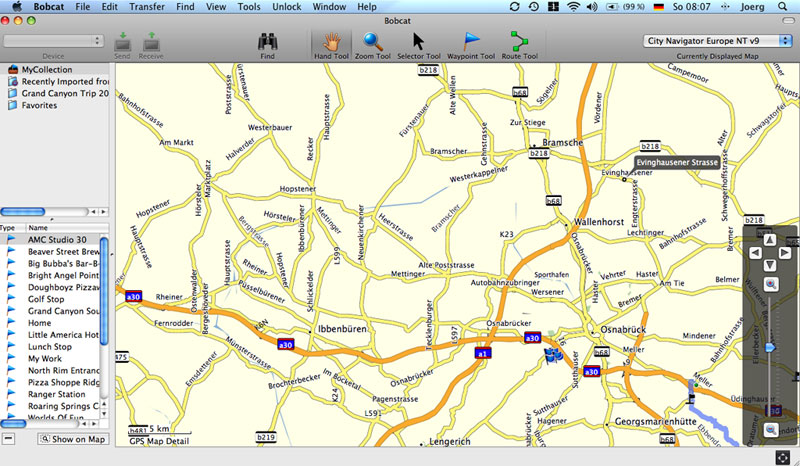Activate the Zoom Tool magnifier
This screenshot has width=800, height=466.
click(372, 44)
